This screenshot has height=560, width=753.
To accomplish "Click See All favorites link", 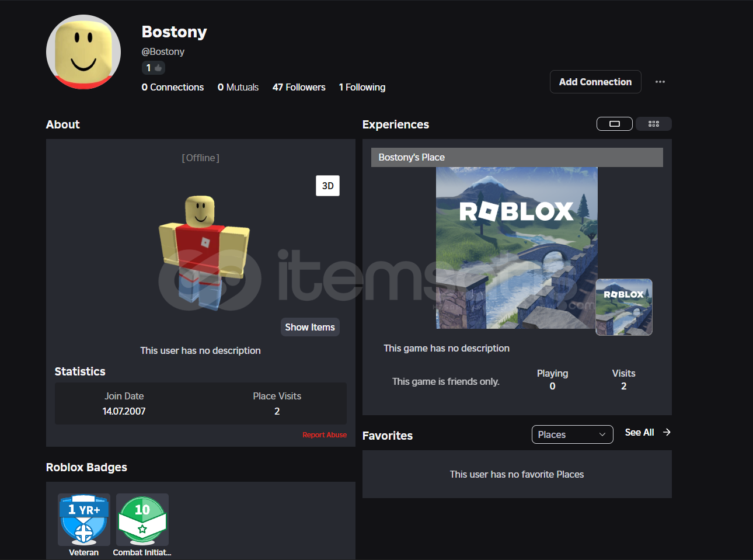I will point(639,432).
